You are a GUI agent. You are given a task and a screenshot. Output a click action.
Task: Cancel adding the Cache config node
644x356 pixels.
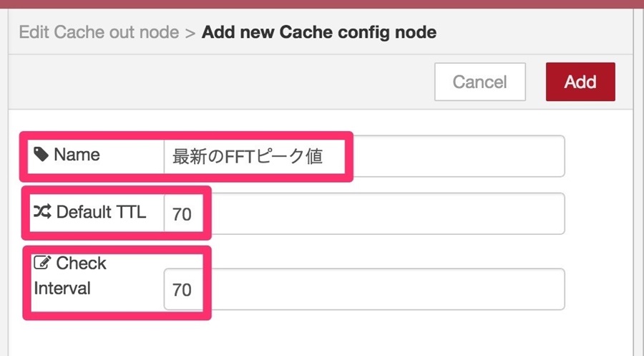pyautogui.click(x=479, y=82)
